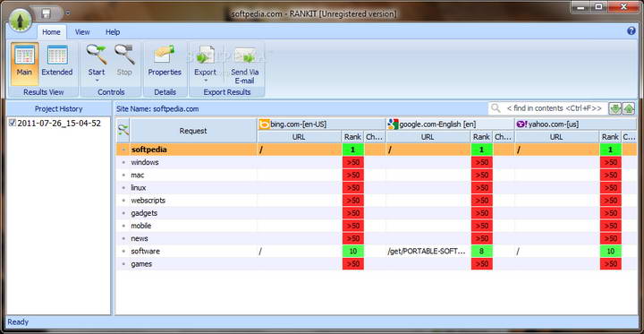Sort by the Bing Rank column header
644x334 pixels.
(x=352, y=137)
